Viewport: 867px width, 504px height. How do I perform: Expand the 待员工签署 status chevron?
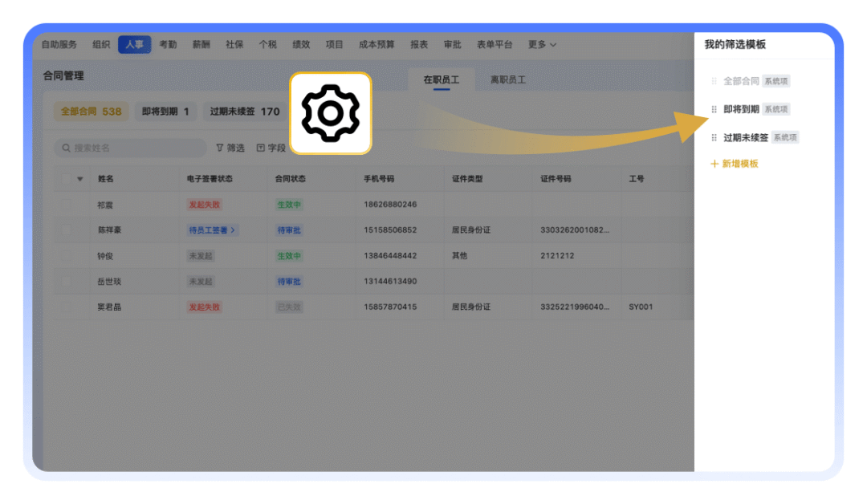(x=234, y=230)
